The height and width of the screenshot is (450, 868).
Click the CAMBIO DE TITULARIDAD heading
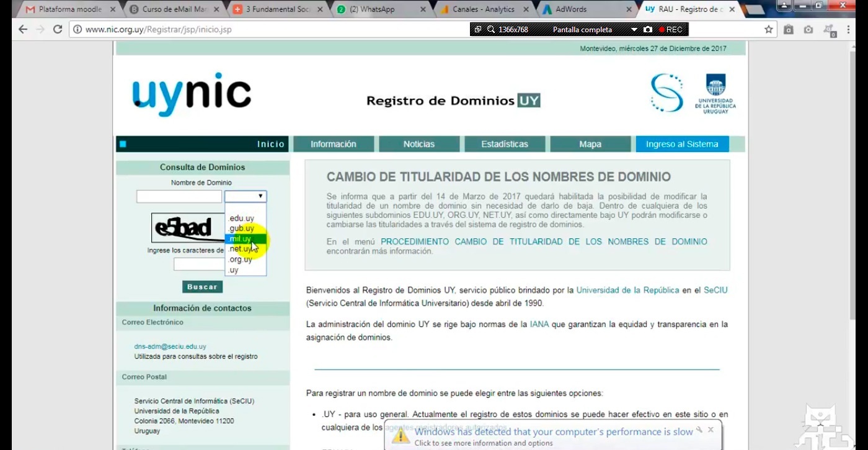point(498,177)
